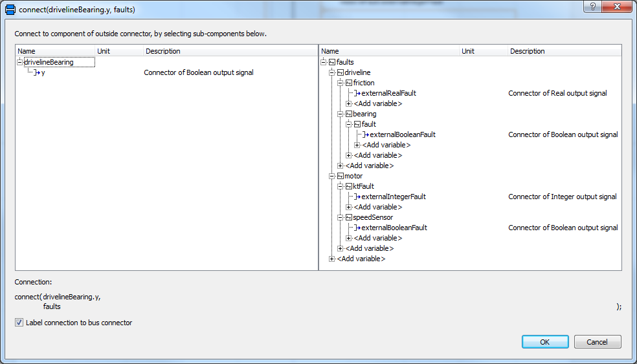Click the bus icon beside faults
Image resolution: width=637 pixels, height=364 pixels.
coord(332,62)
